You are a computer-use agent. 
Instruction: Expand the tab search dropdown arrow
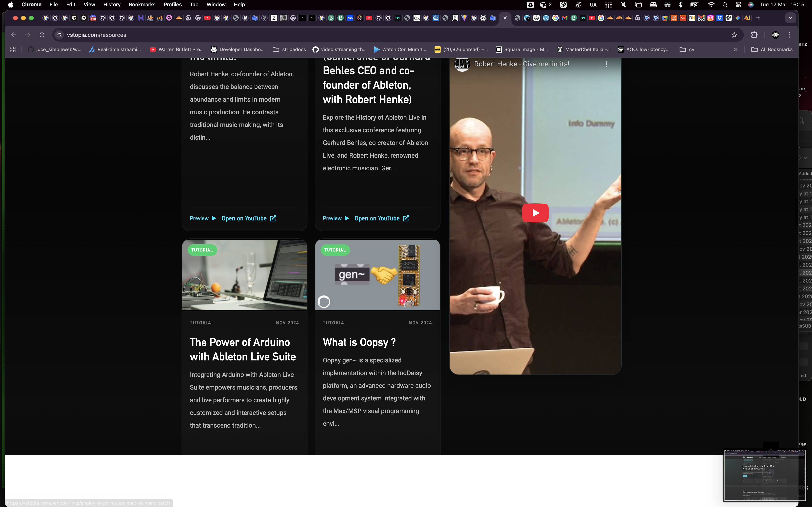click(x=791, y=18)
